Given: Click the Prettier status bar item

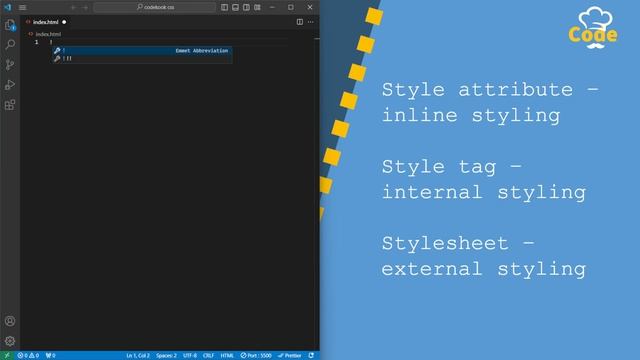Looking at the screenshot, I should click(x=289, y=356).
